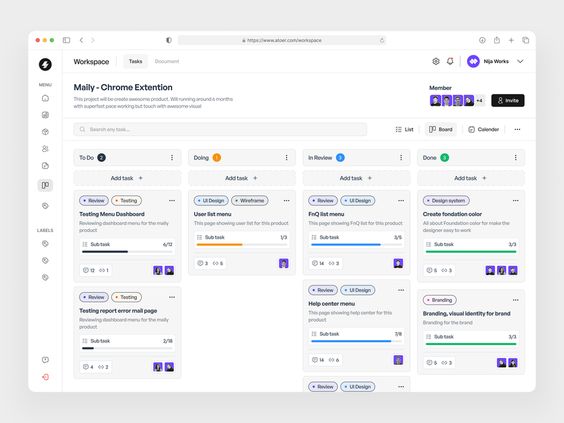Select the Document tab

pyautogui.click(x=167, y=62)
